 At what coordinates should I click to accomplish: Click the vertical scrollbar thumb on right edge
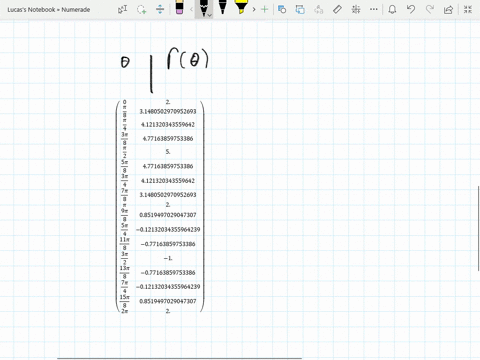coord(479,228)
